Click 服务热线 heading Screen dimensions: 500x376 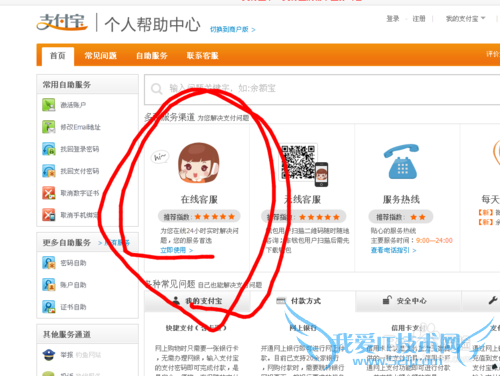401,199
